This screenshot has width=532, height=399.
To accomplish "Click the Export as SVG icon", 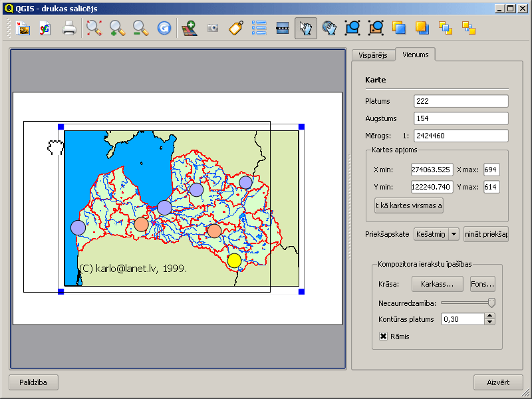I will tap(45, 29).
